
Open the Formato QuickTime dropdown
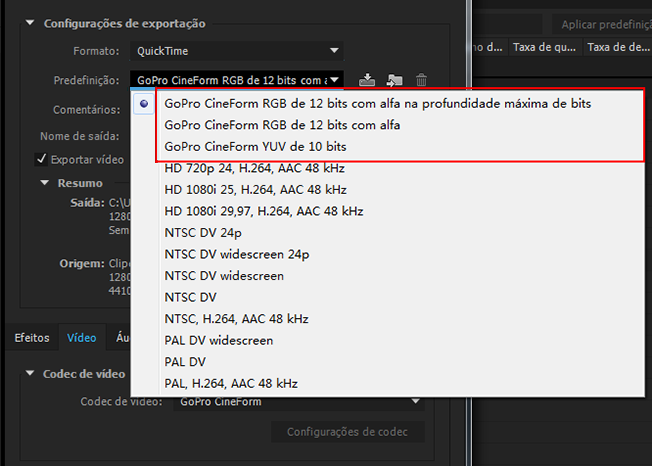237,51
